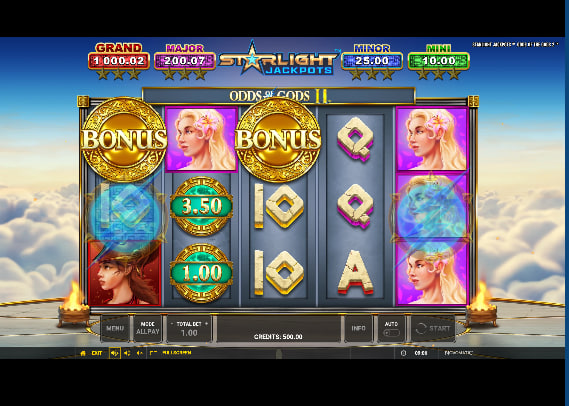Click the GRAND jackpot value display
This screenshot has height=406, width=570.
pos(119,61)
